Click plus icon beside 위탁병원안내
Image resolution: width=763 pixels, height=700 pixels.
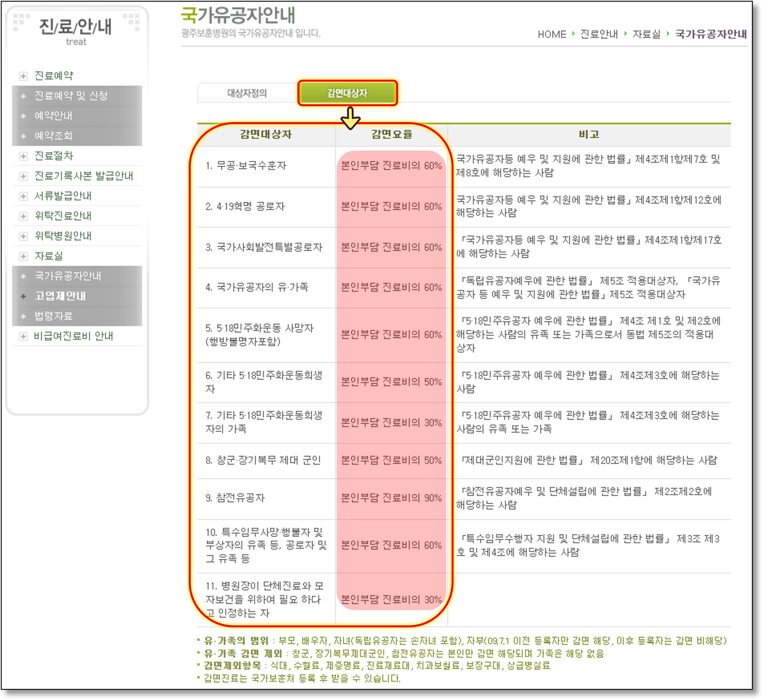click(x=23, y=236)
